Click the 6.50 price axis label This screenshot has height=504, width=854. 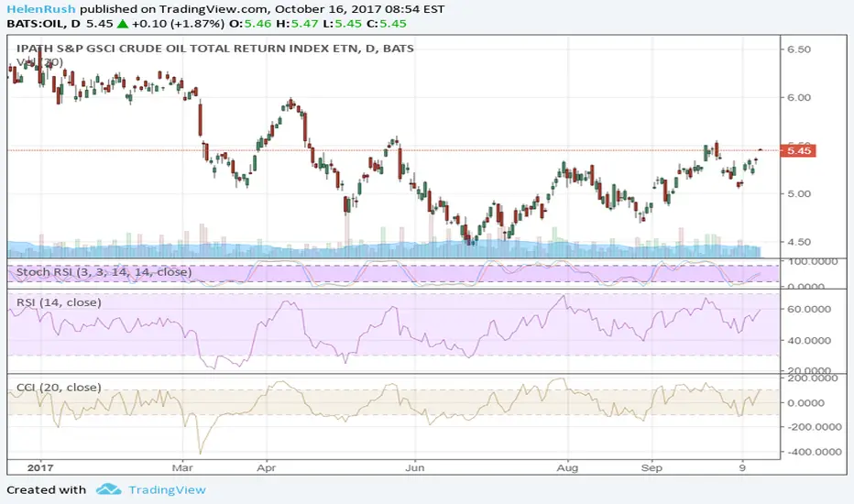point(799,49)
